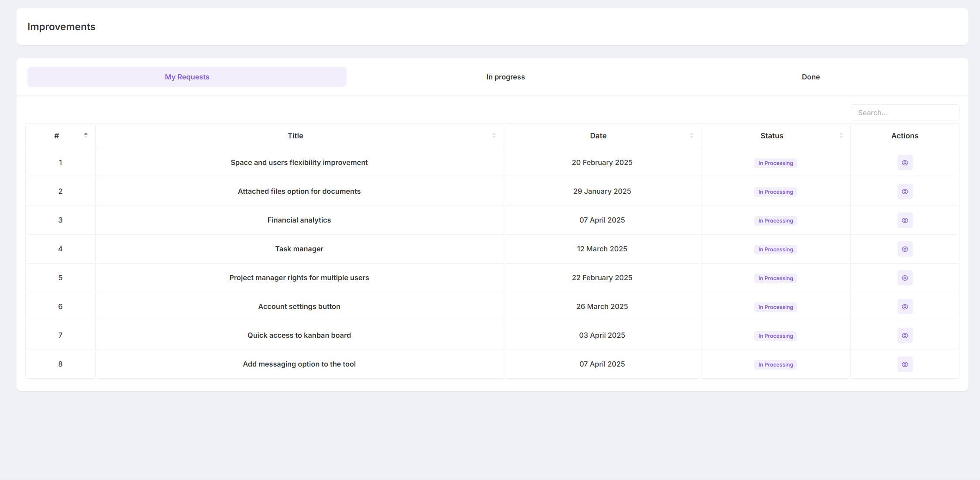Sort table by Title column
Screen dimensions: 980x480
(x=494, y=136)
